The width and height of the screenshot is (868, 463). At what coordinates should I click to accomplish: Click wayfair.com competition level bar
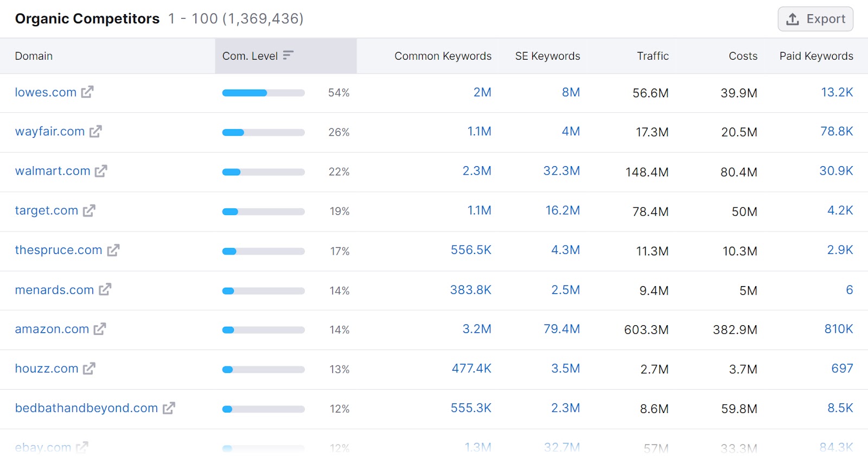pos(263,132)
